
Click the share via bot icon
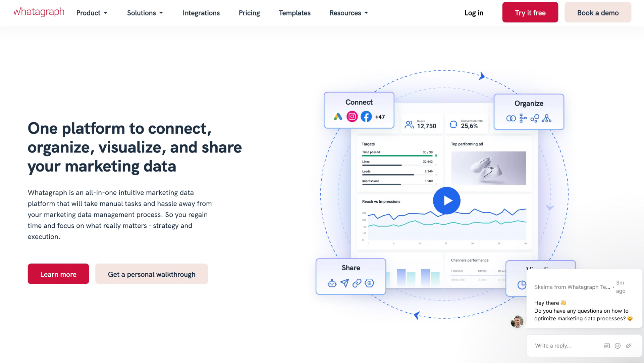pyautogui.click(x=332, y=282)
